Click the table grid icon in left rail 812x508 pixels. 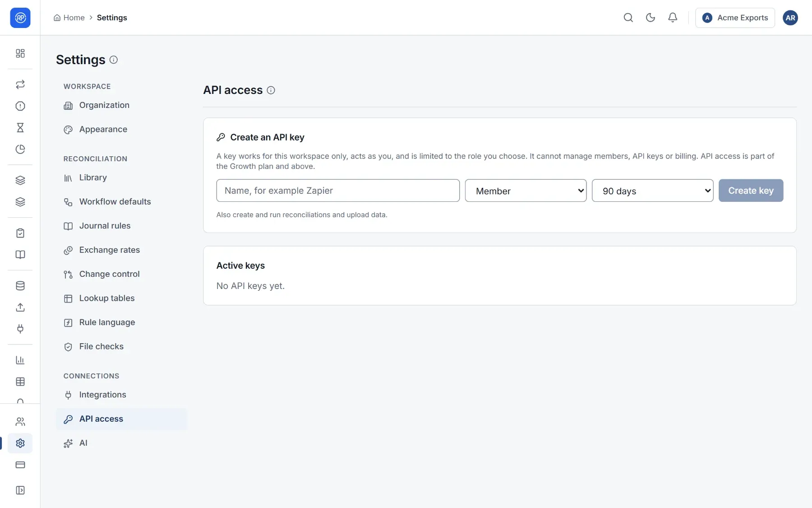click(x=20, y=382)
